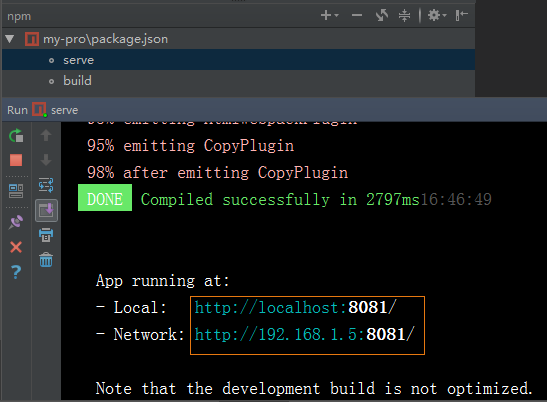The width and height of the screenshot is (547, 402).
Task: Click the minus remove icon in npm toolbar
Action: coord(357,15)
